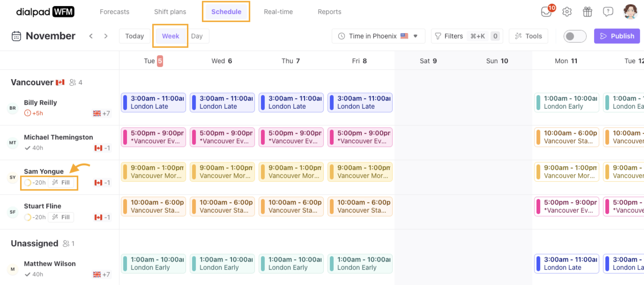Click the Fill pencil icon for Stuart Fline
This screenshot has width=644, height=285.
click(x=55, y=217)
